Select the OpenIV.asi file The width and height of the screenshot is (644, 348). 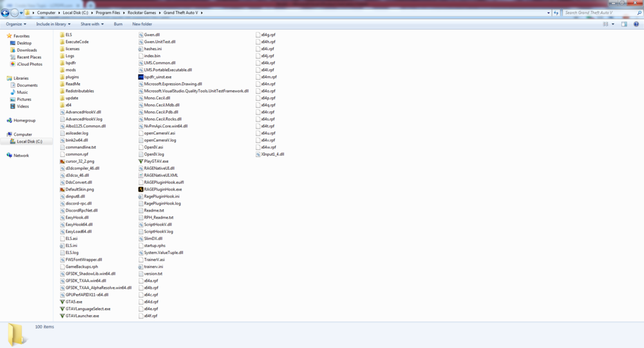pyautogui.click(x=153, y=147)
